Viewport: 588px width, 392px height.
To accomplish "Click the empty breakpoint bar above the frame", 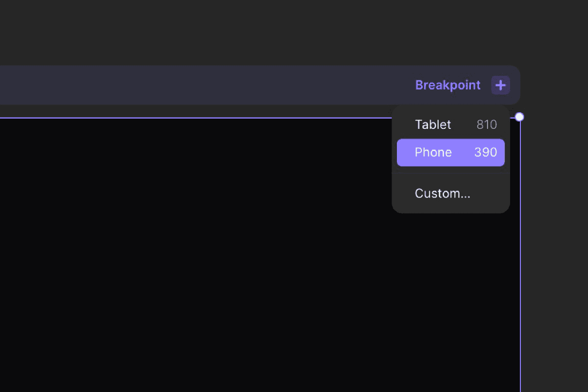I will [206, 85].
